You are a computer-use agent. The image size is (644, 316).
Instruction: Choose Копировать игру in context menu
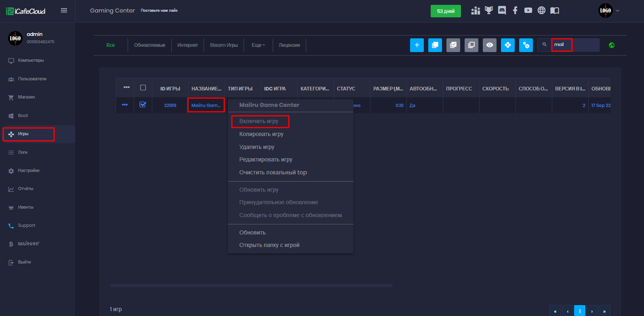click(261, 134)
